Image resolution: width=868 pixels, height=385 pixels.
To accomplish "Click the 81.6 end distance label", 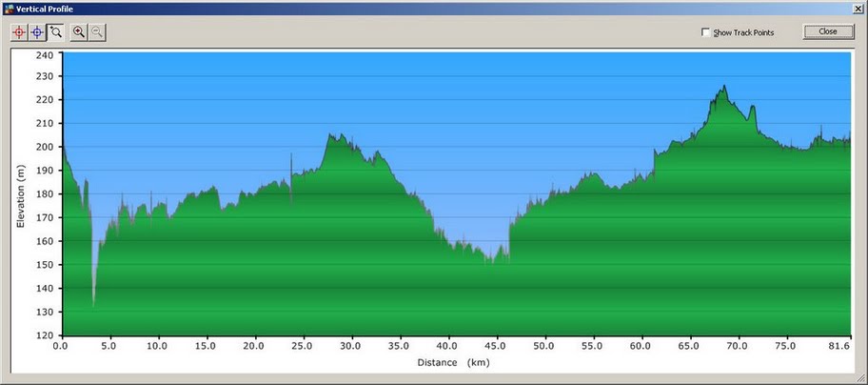I will pos(836,347).
